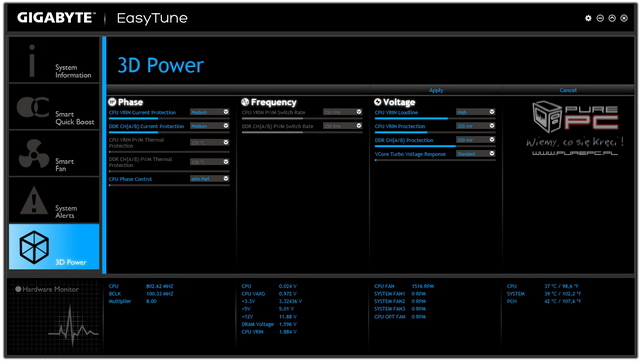Viewport: 640px width, 362px height.
Task: Click VCore Turbo Voltage Response label
Action: coord(410,154)
